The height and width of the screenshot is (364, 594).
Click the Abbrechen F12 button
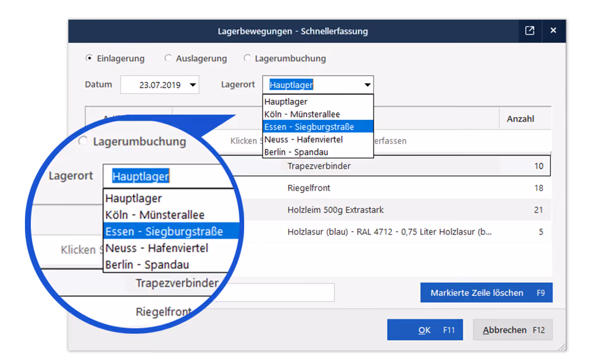point(513,330)
